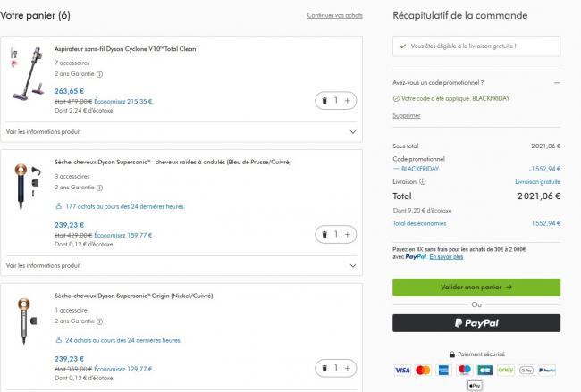This screenshot has height=392, width=581.
Task: Trash the Supersonic Origin Nickel/Cuivré item
Action: pos(324,368)
